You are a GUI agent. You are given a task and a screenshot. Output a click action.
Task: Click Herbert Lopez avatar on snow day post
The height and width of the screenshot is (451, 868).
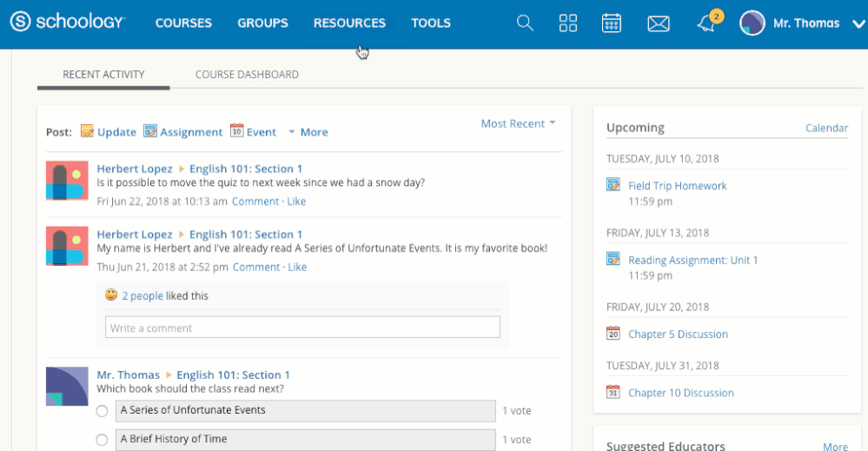67,181
